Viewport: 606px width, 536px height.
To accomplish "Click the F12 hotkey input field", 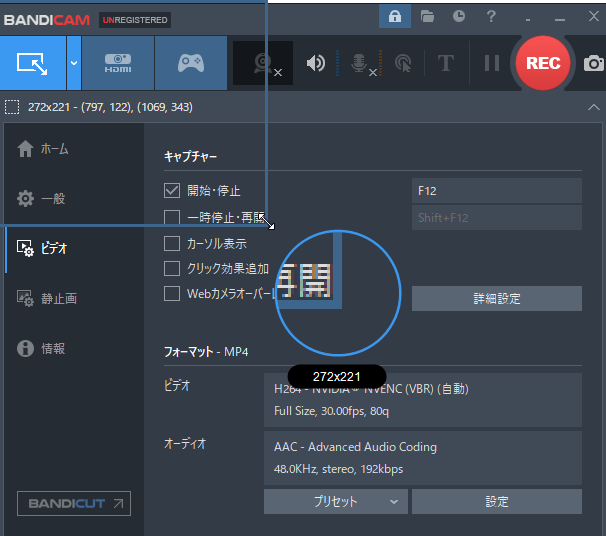I will click(497, 191).
